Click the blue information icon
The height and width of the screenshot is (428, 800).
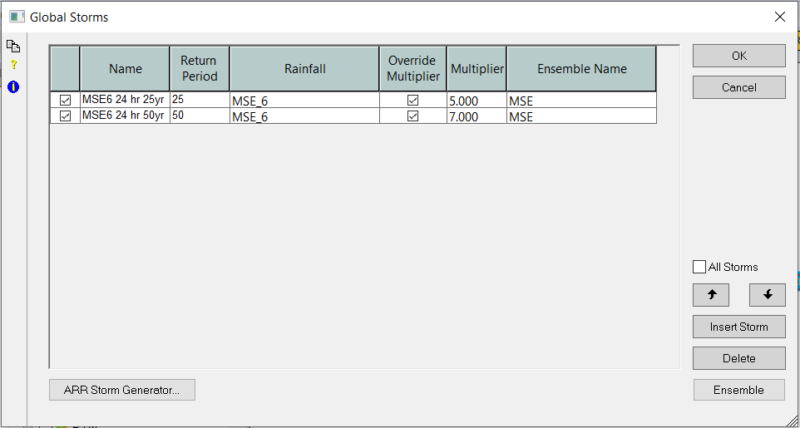pos(14,87)
